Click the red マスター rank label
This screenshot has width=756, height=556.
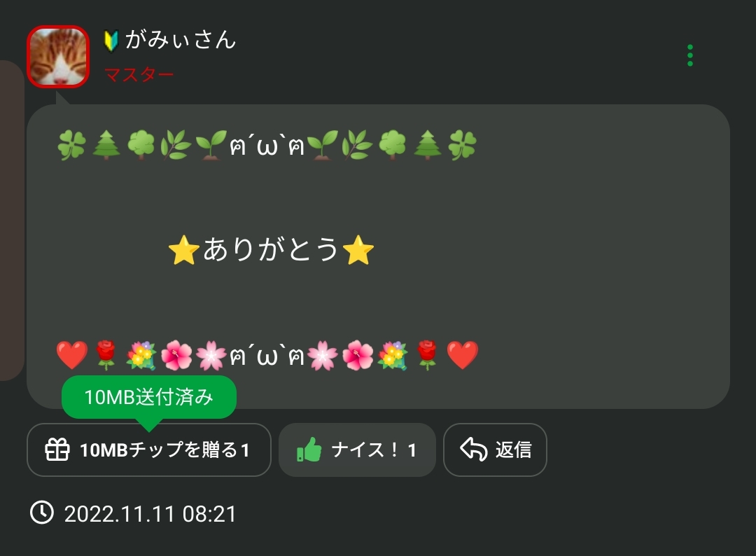tap(139, 75)
